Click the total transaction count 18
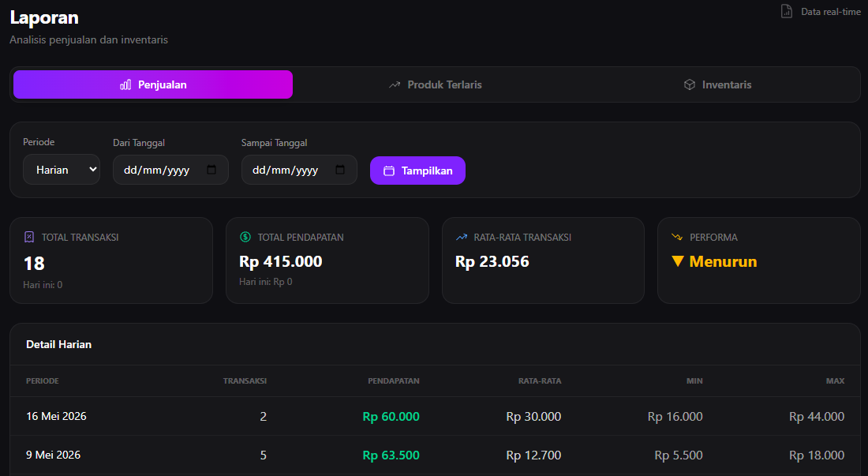The height and width of the screenshot is (476, 868). pyautogui.click(x=34, y=264)
